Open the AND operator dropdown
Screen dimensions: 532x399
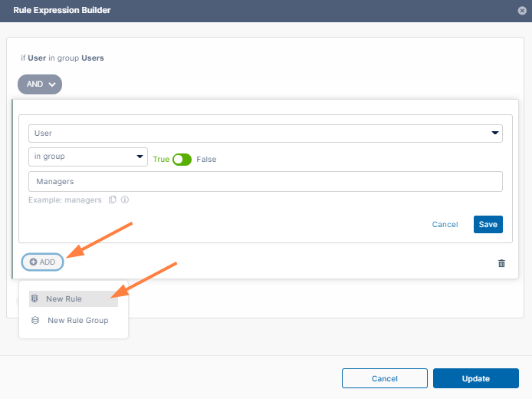[x=40, y=84]
